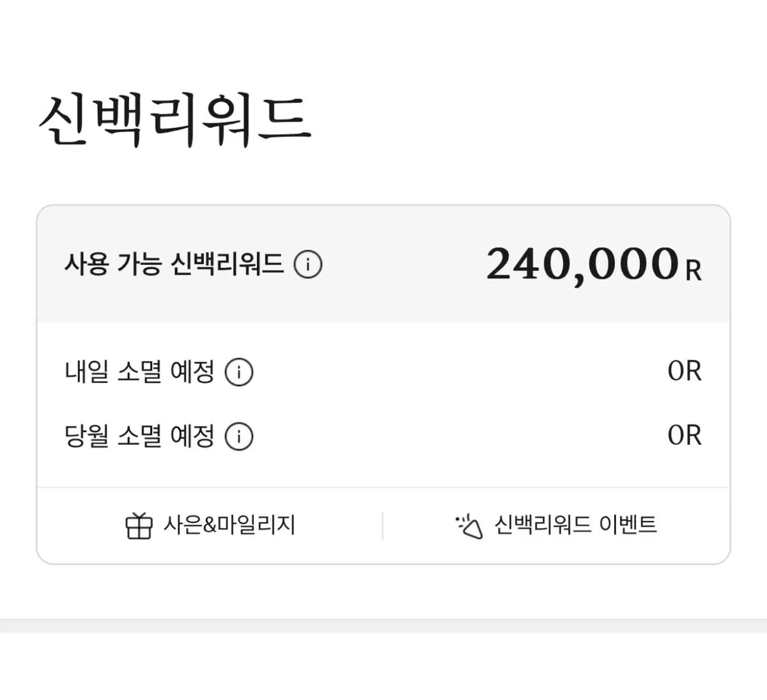
Task: Tap the 당월 소멸 예정 label
Action: click(x=139, y=437)
